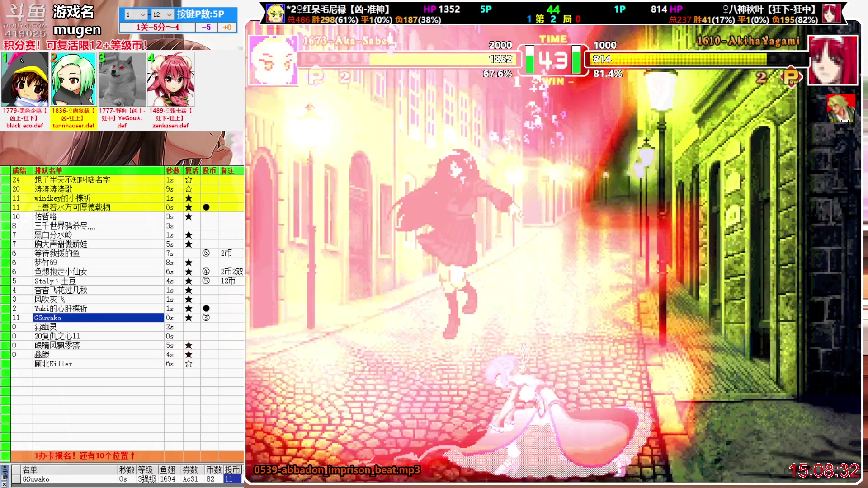Screen dimensions: 868x488
Task: Click the star in the 鑫滕 row
Action: (x=189, y=355)
